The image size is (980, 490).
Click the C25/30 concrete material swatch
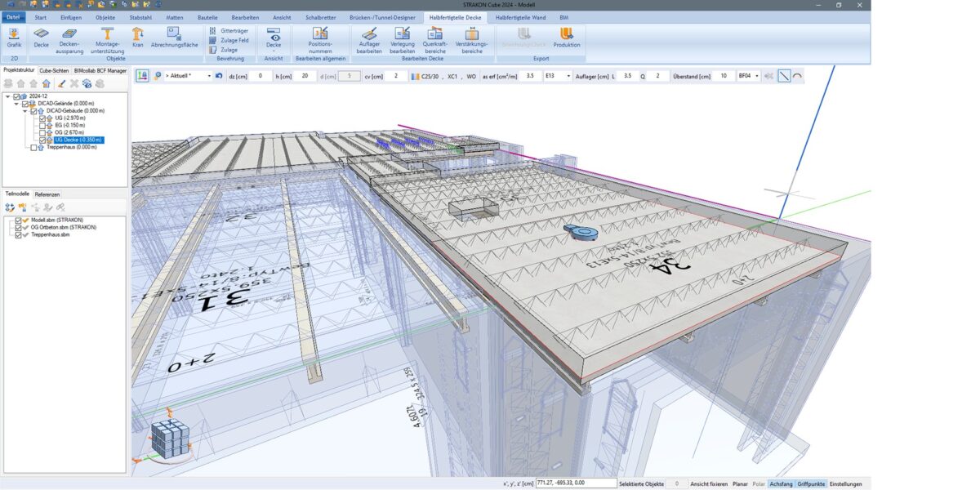coord(414,76)
